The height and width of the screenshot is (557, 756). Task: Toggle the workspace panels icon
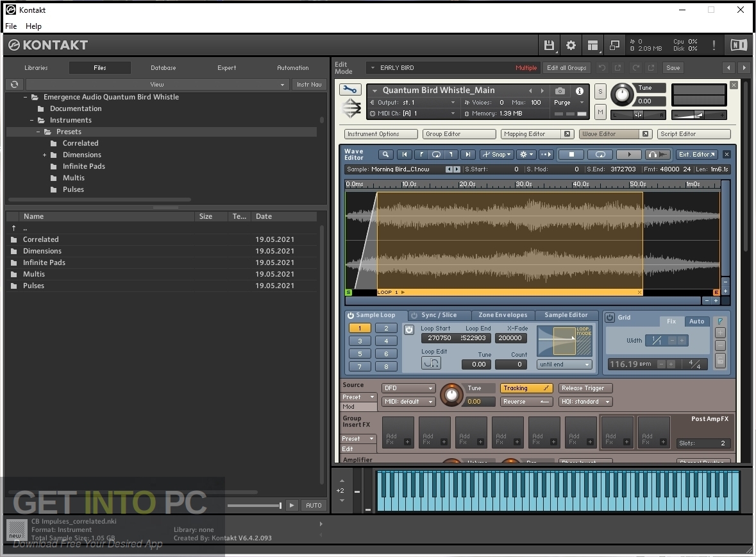592,46
